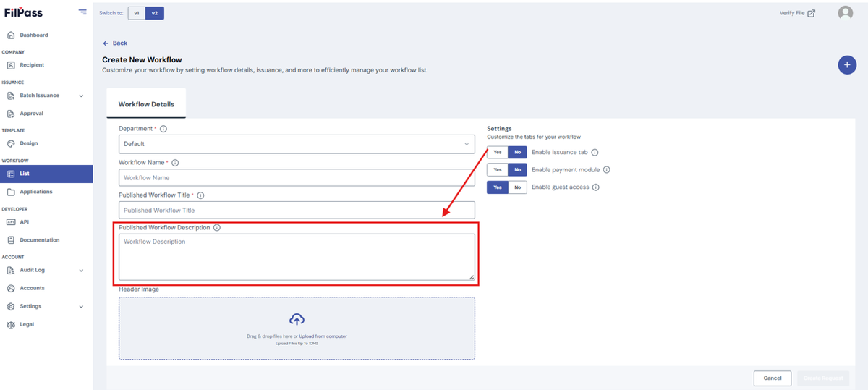The height and width of the screenshot is (390, 868).
Task: Click the Documentation sidebar icon
Action: coord(11,240)
